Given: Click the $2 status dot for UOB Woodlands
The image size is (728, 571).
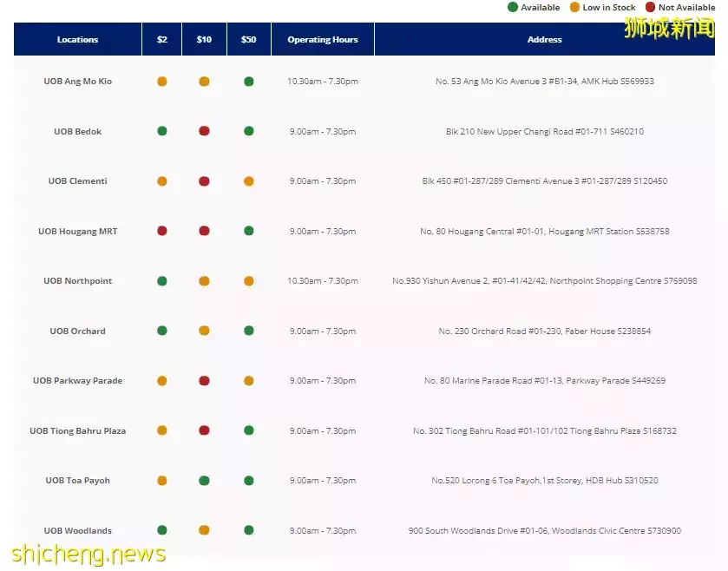Looking at the screenshot, I should (x=162, y=530).
